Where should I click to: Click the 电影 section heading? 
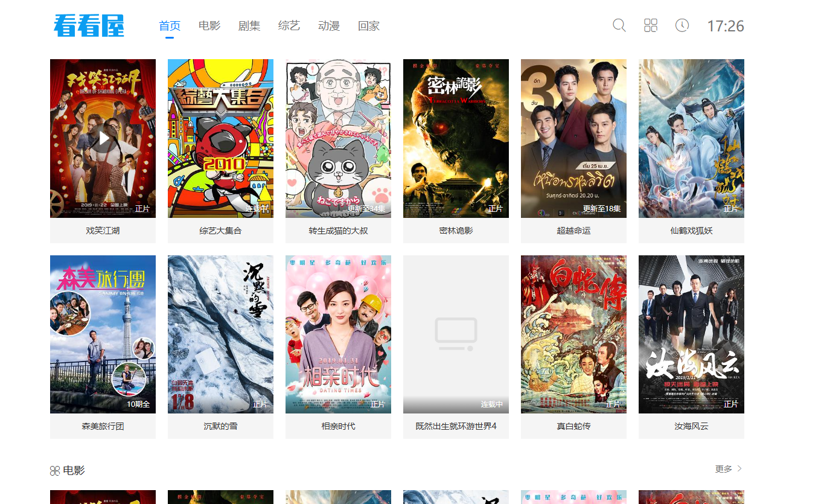point(74,471)
